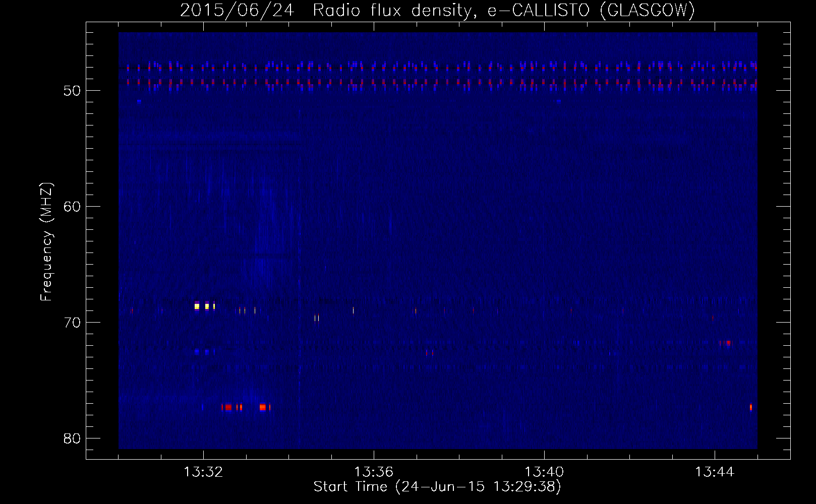Click the '13:40' time tick label
The height and width of the screenshot is (504, 816).
point(544,472)
